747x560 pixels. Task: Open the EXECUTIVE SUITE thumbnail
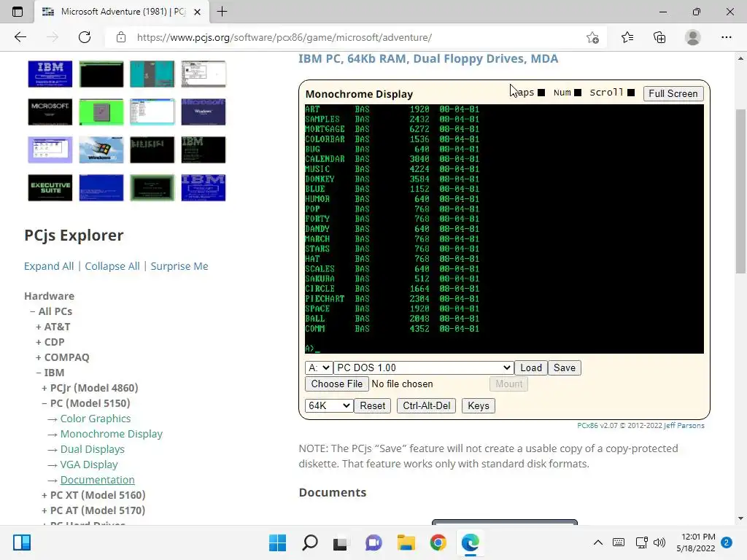(x=50, y=187)
